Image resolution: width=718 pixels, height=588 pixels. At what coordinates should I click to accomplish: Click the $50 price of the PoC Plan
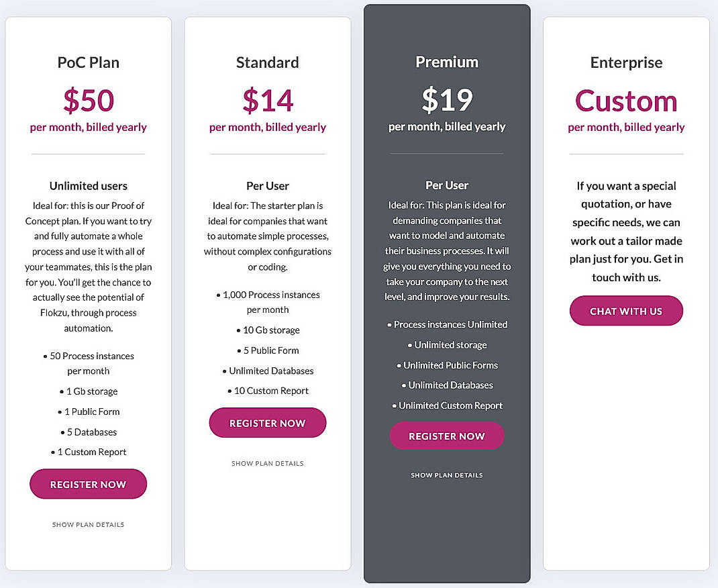click(x=88, y=101)
